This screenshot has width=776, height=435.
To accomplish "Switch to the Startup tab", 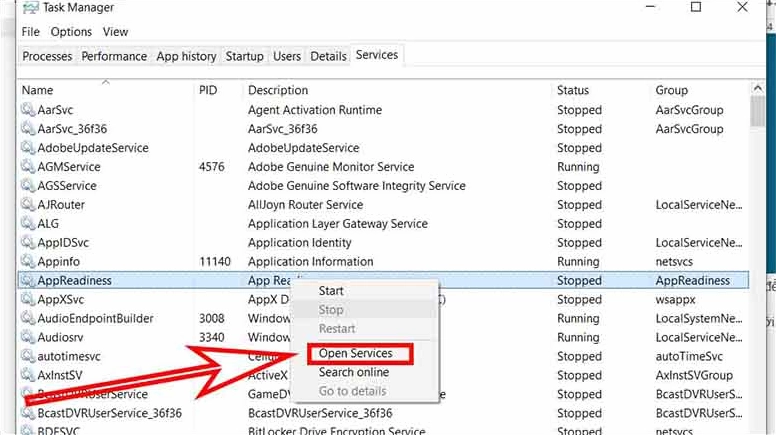I will click(x=244, y=56).
